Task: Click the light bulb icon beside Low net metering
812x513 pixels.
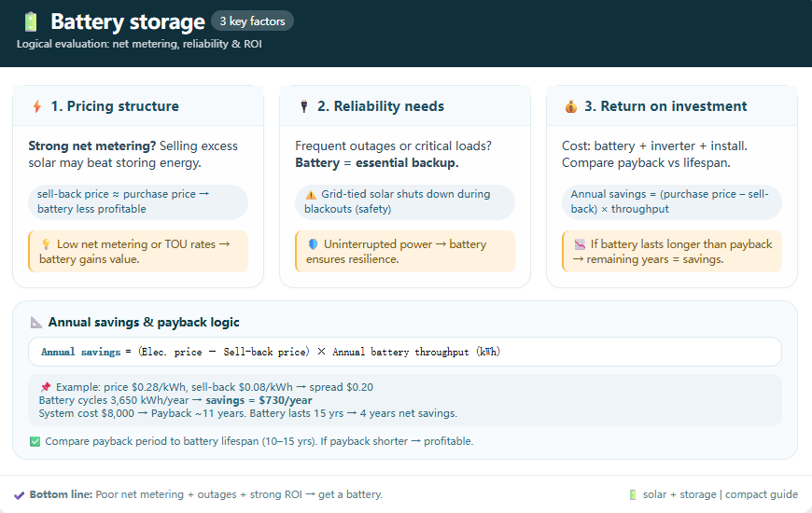Action: pyautogui.click(x=46, y=243)
